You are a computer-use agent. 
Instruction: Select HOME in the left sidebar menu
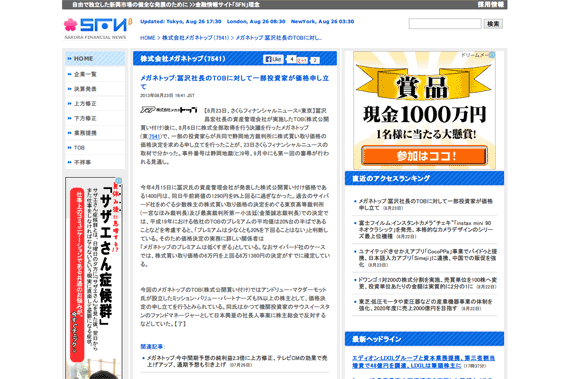95,59
